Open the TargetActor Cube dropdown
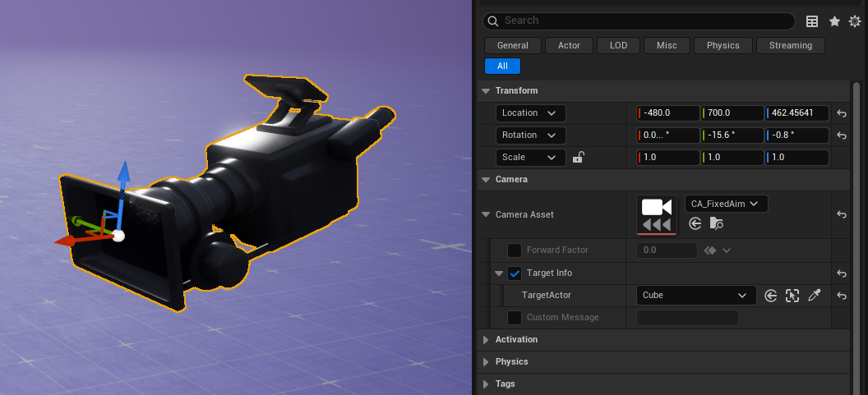This screenshot has height=395, width=868. [696, 296]
